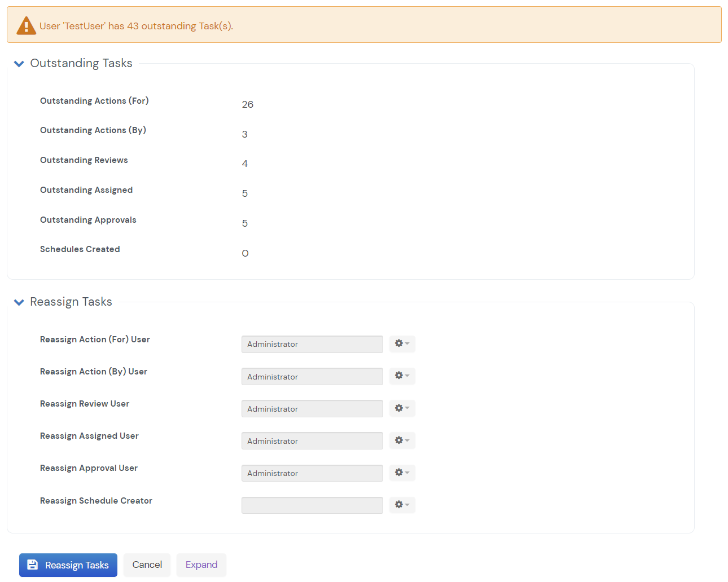Click the Expand button

pos(201,565)
